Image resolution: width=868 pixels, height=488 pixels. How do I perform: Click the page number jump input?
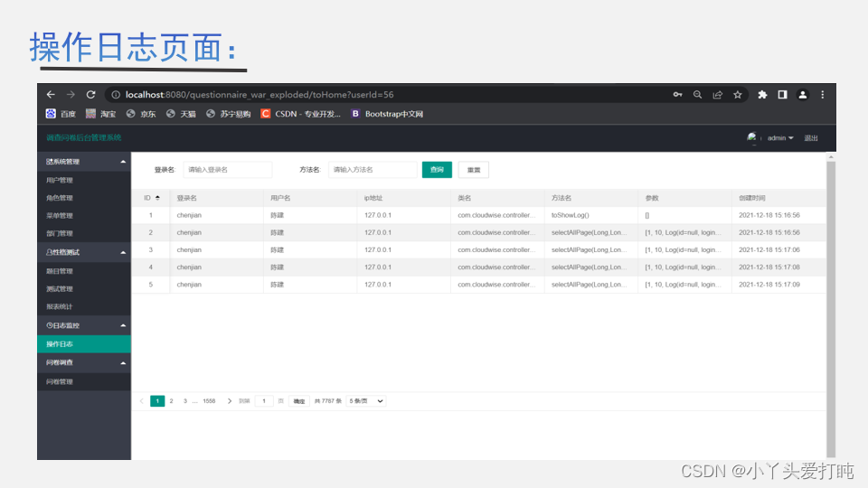[264, 400]
